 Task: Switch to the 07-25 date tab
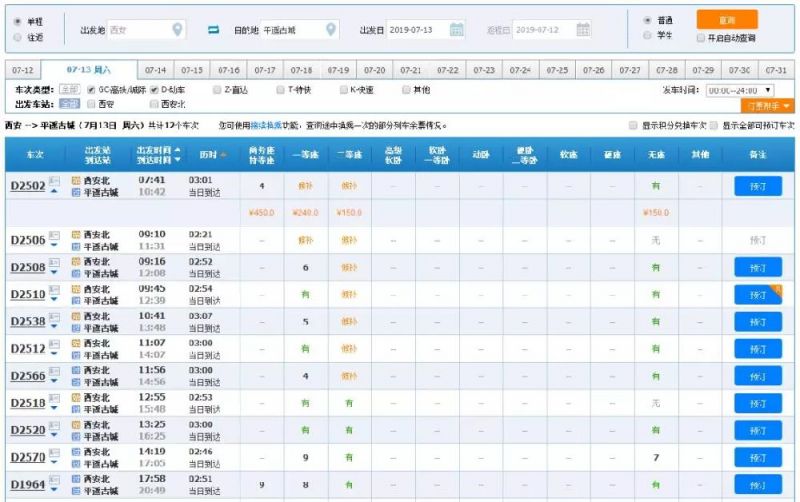(557, 70)
